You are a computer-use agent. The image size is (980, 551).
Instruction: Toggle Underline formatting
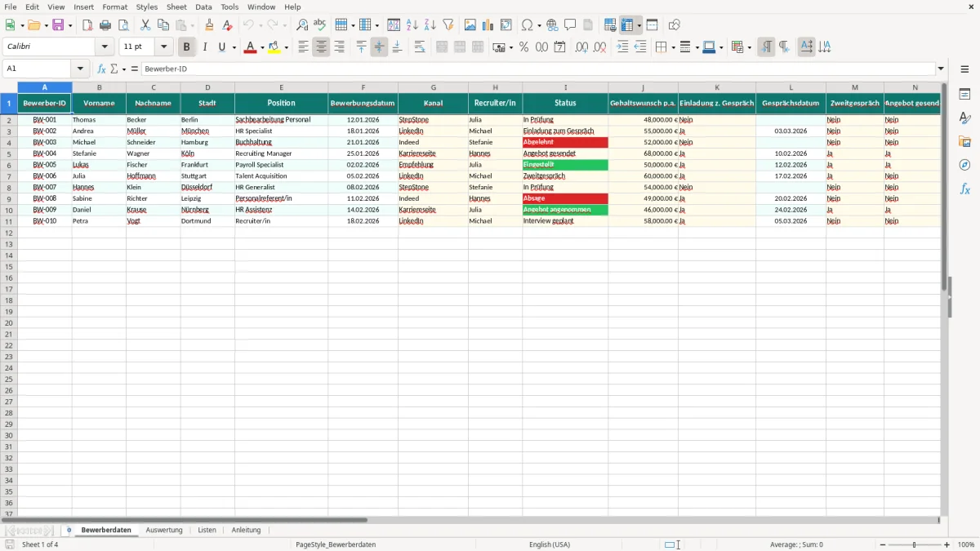coord(221,47)
